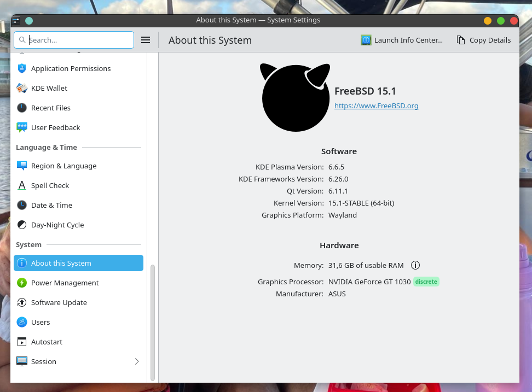Open the User Feedback page
The image size is (532, 392).
[x=78, y=127]
